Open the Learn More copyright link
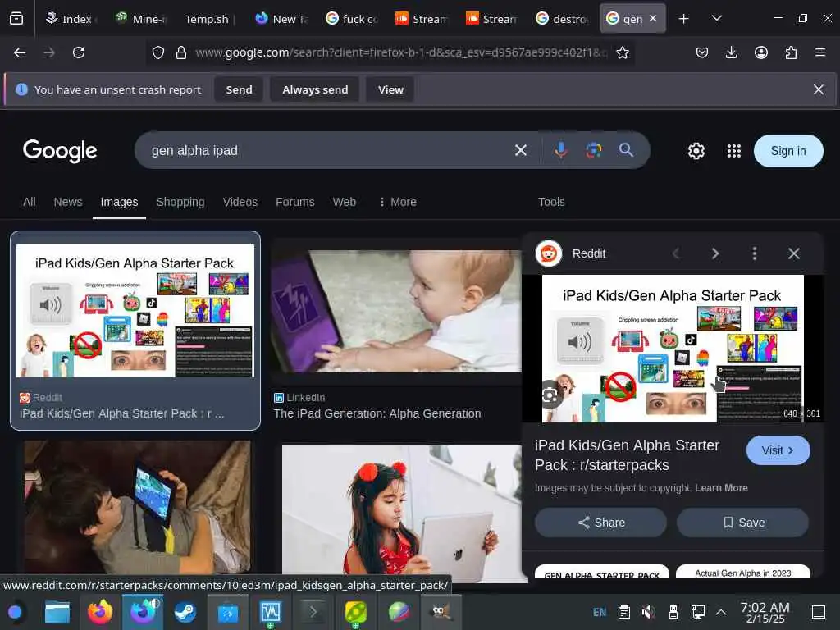 click(x=721, y=488)
